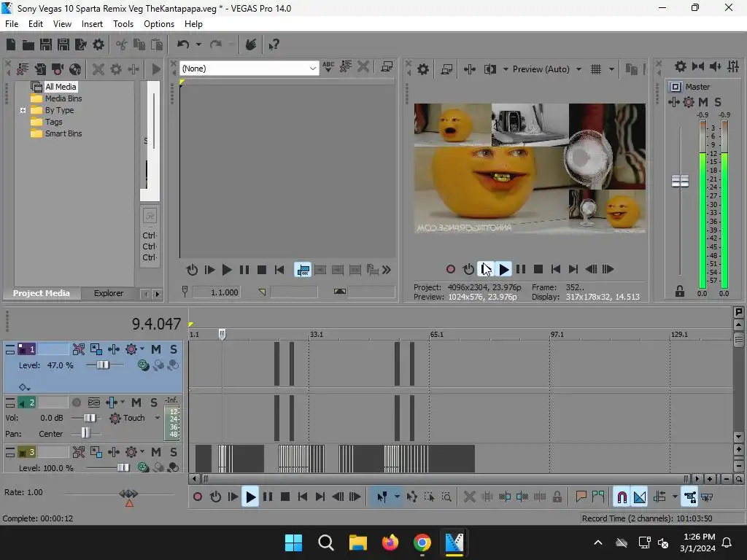This screenshot has width=747, height=560.
Task: Mute the Master bus
Action: (703, 102)
